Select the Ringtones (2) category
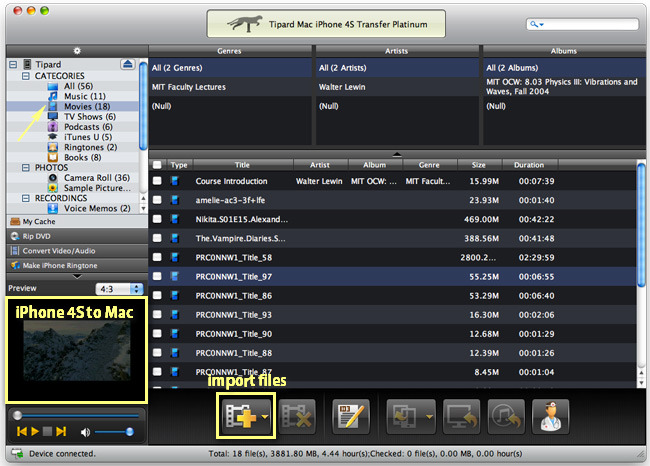This screenshot has width=650, height=466. [x=90, y=147]
